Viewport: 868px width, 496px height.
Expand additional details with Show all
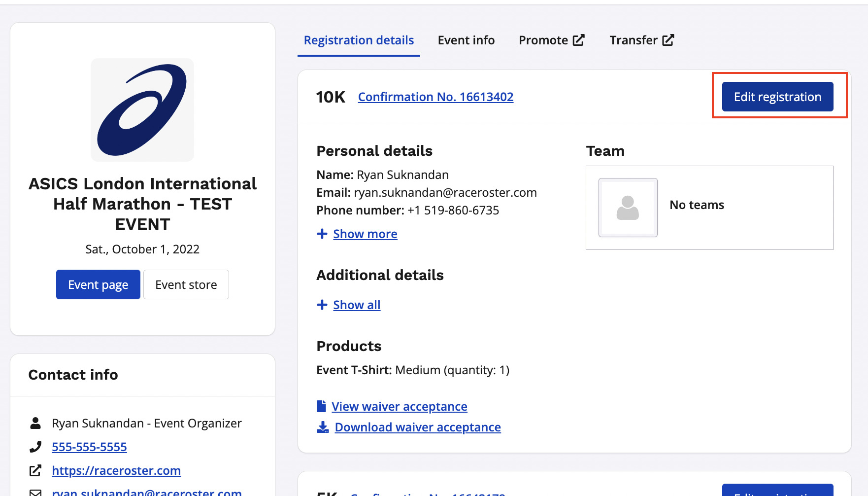tap(357, 305)
